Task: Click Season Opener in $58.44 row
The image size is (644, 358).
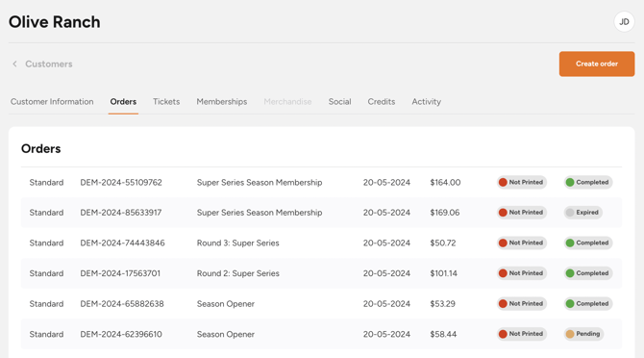Action: (226, 334)
